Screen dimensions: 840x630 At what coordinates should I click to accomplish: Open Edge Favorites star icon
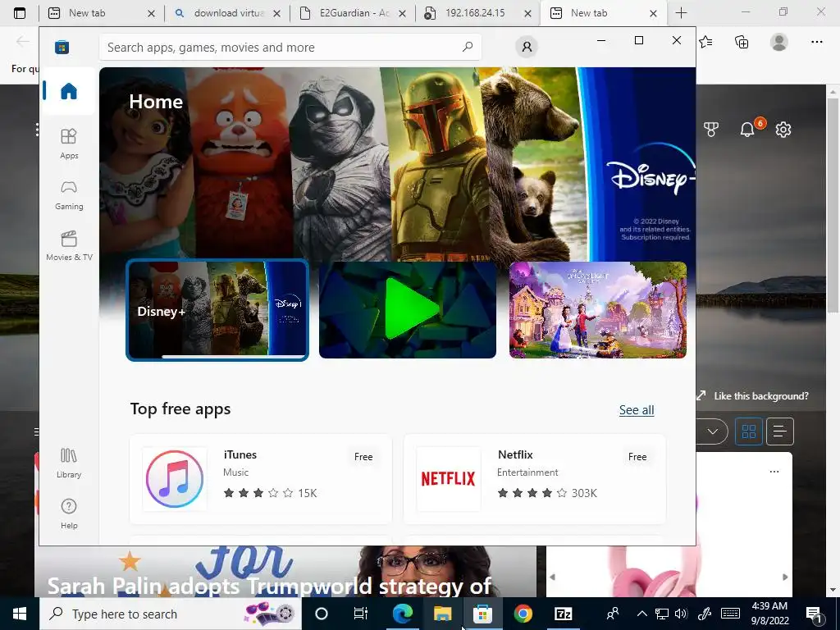(x=706, y=42)
